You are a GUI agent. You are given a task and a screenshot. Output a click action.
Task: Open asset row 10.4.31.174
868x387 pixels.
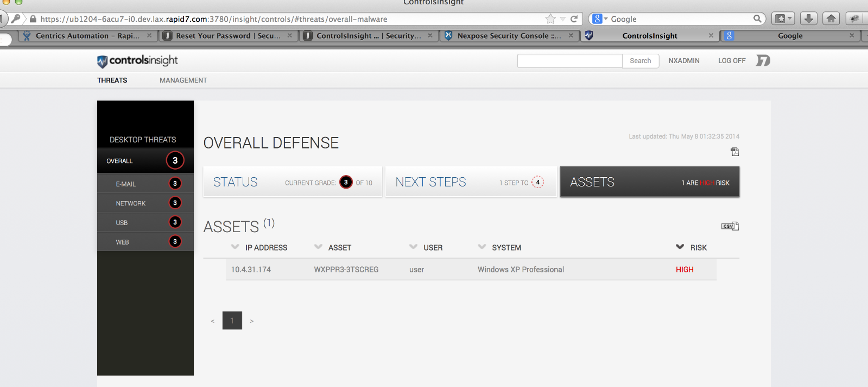pyautogui.click(x=250, y=270)
